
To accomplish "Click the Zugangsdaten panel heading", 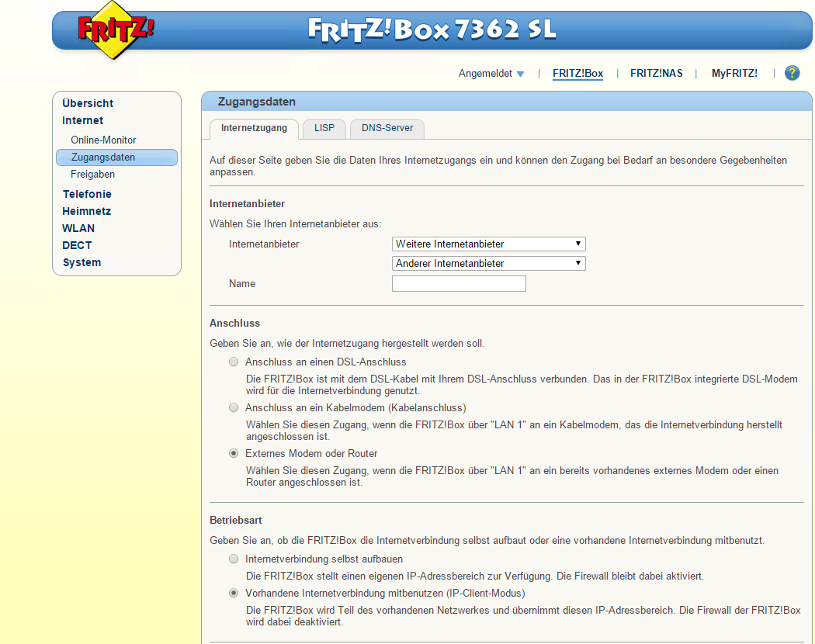I will 257,102.
